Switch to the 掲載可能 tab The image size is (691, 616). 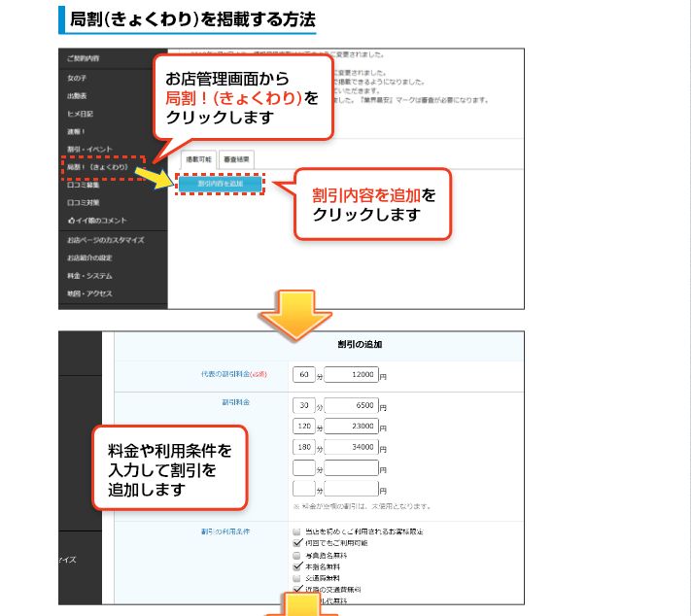tap(198, 159)
